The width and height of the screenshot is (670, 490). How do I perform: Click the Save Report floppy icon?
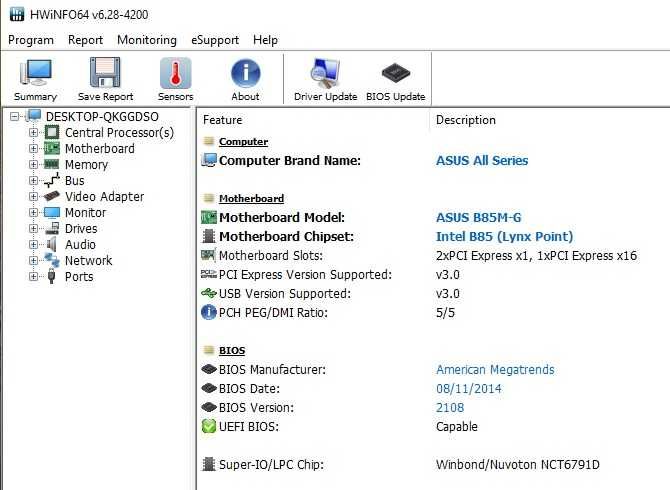pos(105,73)
